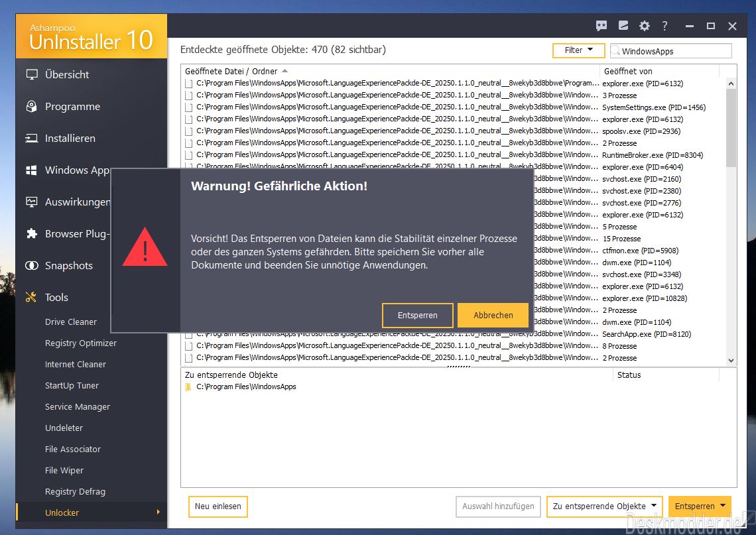The image size is (756, 535).
Task: Open Snapshots section
Action: [68, 266]
